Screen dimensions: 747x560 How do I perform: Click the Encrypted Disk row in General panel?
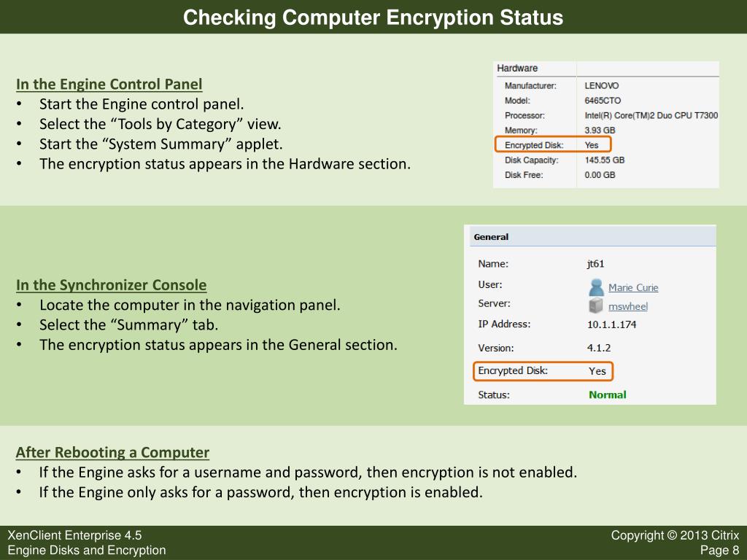click(x=543, y=371)
